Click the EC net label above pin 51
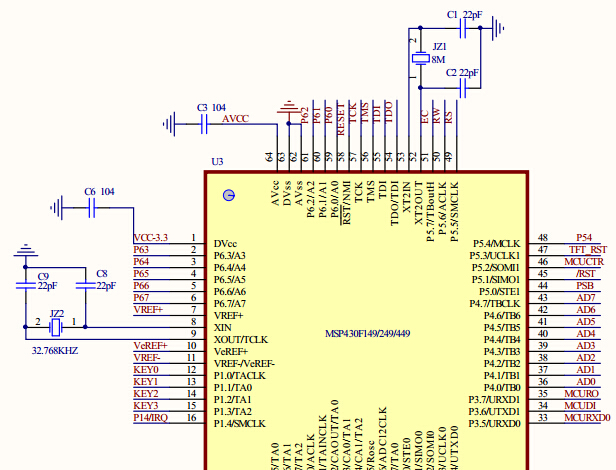 (425, 117)
